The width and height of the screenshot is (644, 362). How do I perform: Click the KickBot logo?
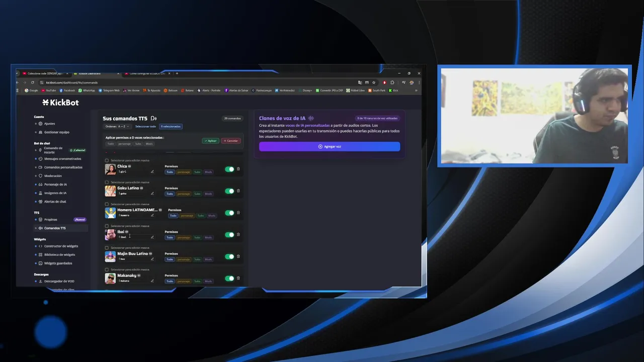(x=60, y=103)
